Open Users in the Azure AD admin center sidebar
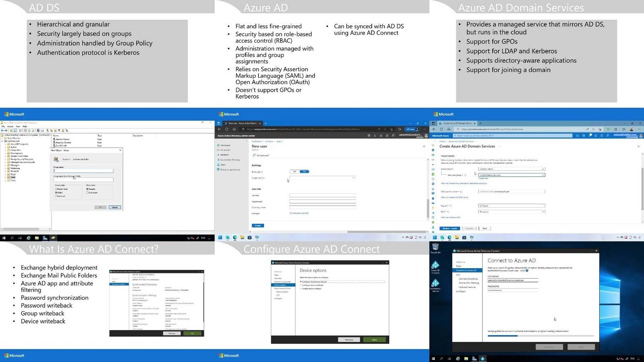This screenshot has width=644, height=362. tap(223, 165)
